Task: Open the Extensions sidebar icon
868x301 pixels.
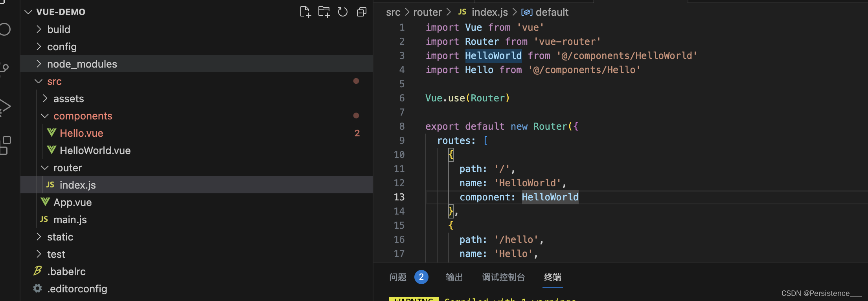Action: 5,145
